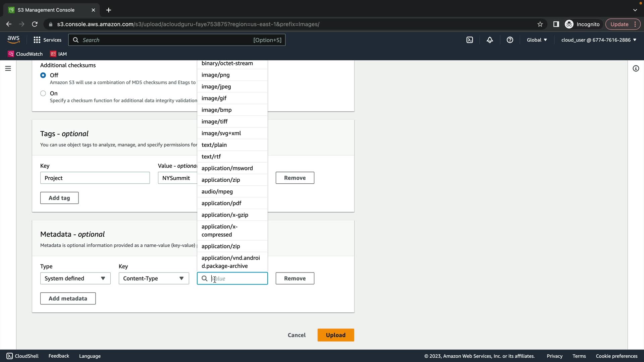Expand the hamburger side navigation menu
This screenshot has height=362, width=644.
click(x=8, y=68)
